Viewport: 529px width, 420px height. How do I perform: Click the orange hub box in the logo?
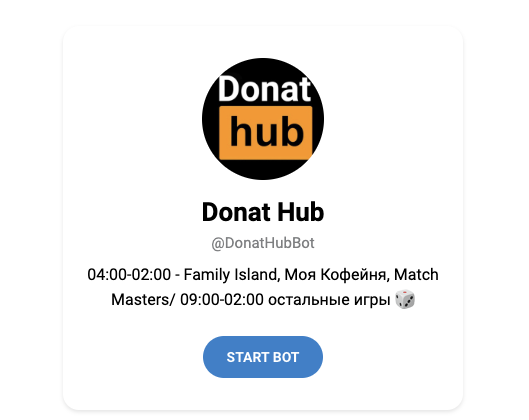[266, 133]
